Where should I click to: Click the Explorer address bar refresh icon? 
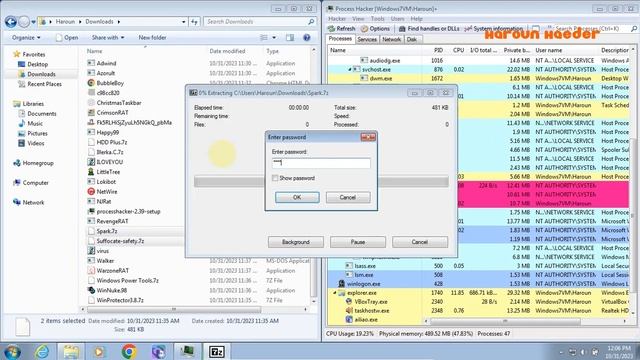[x=194, y=22]
